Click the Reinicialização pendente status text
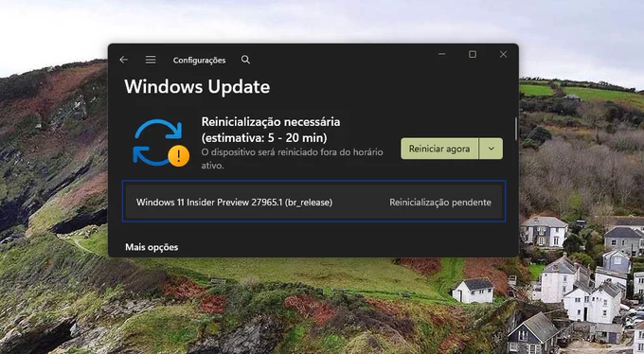 point(440,203)
